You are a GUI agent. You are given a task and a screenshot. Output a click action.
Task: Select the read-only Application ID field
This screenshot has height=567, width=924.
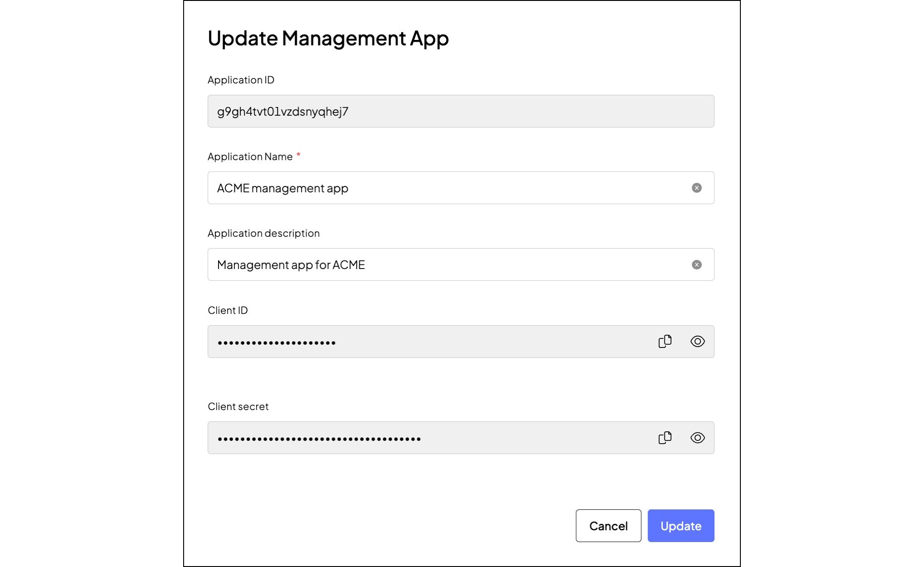click(x=460, y=111)
